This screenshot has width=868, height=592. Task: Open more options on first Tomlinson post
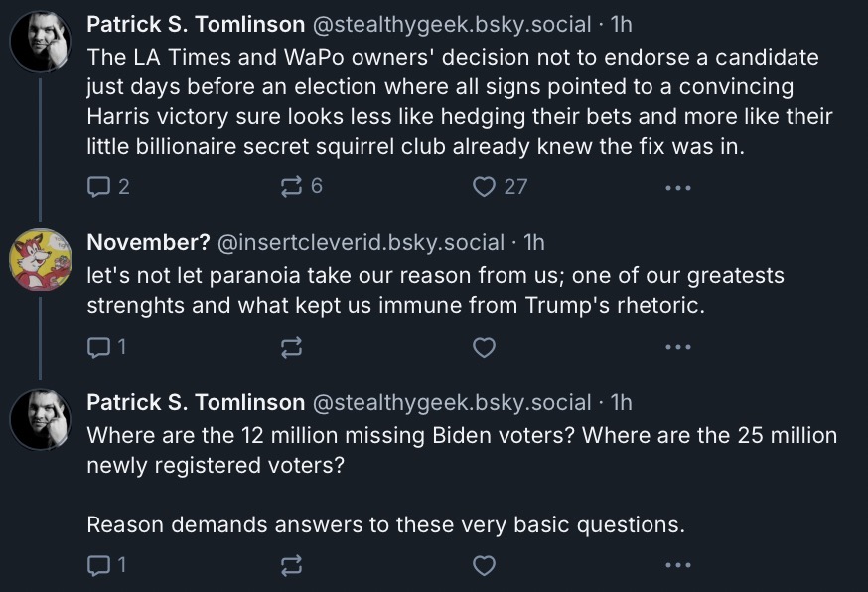pyautogui.click(x=678, y=188)
